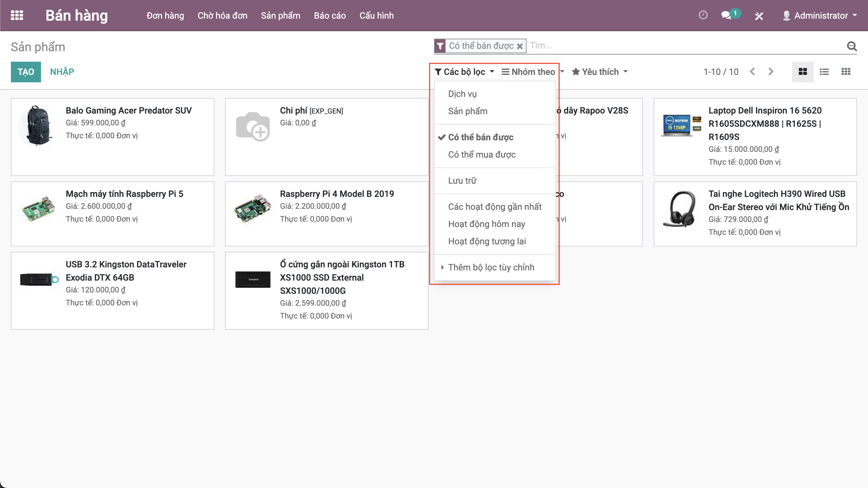Remove the 'Có thể bán được' search facet
This screenshot has width=868, height=488.
(519, 46)
